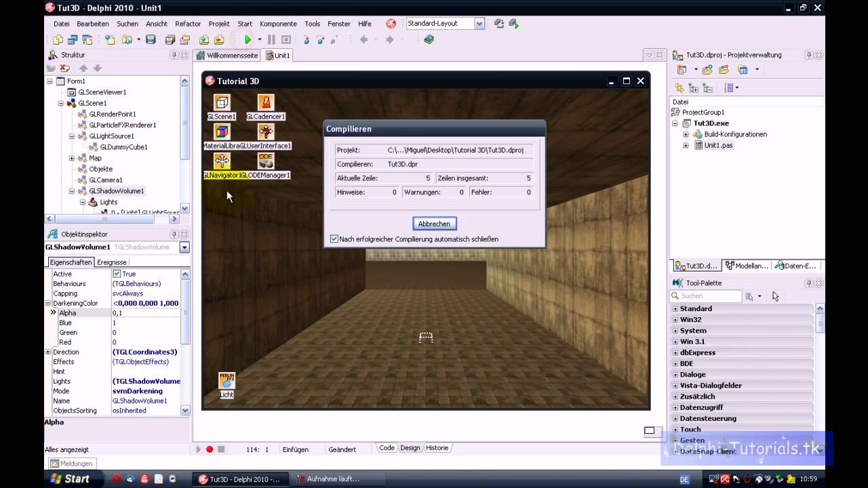868x488 pixels.
Task: Click add-file-to-project folder icon with plus
Action: (x=707, y=70)
